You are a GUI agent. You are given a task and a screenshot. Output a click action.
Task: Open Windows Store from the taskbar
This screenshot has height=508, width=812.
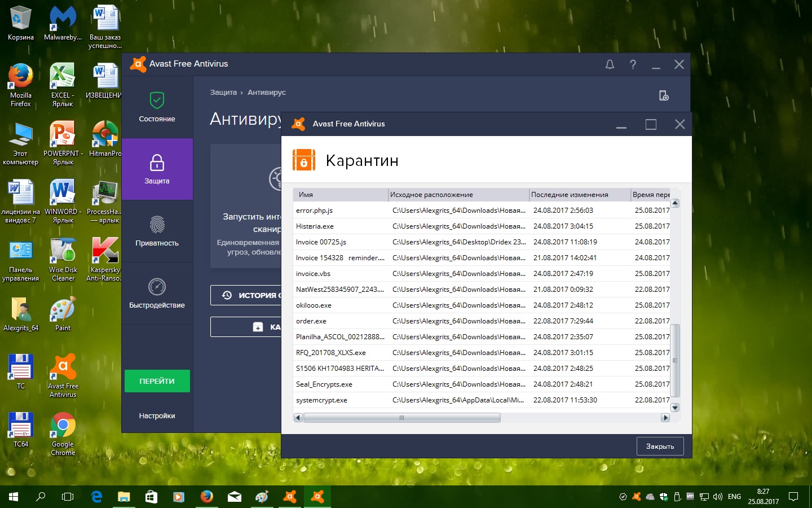click(151, 497)
